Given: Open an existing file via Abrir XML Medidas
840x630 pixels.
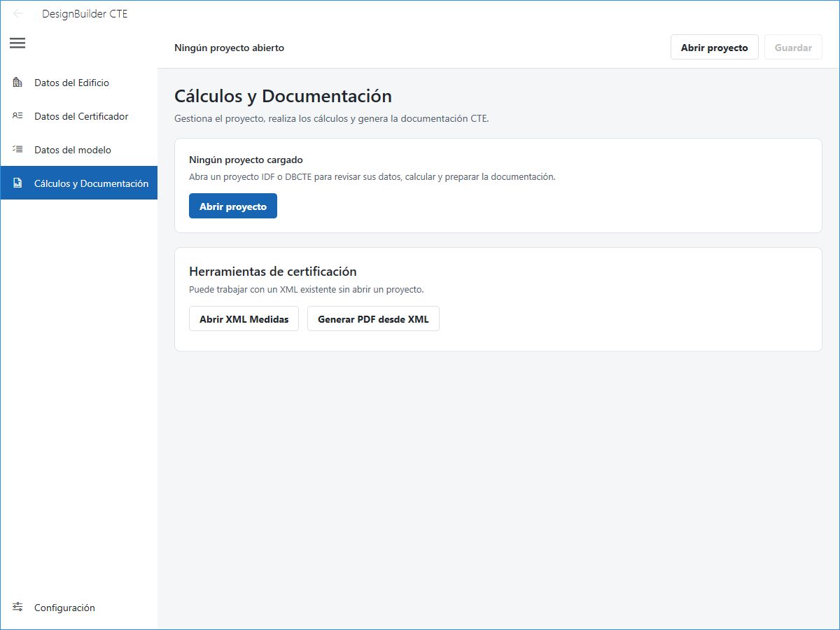Looking at the screenshot, I should 244,318.
